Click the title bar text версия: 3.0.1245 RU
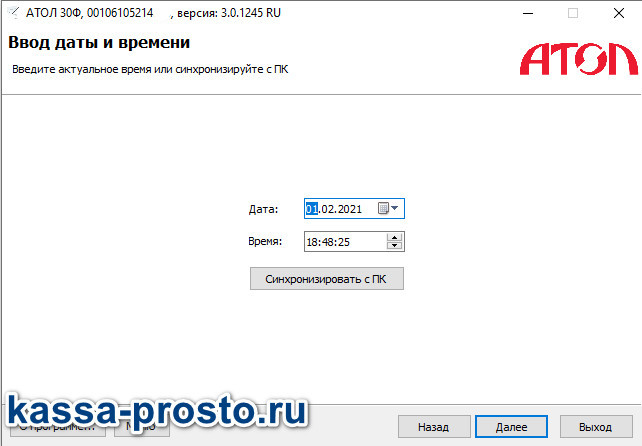Screen dimensions: 642x446 click(229, 13)
